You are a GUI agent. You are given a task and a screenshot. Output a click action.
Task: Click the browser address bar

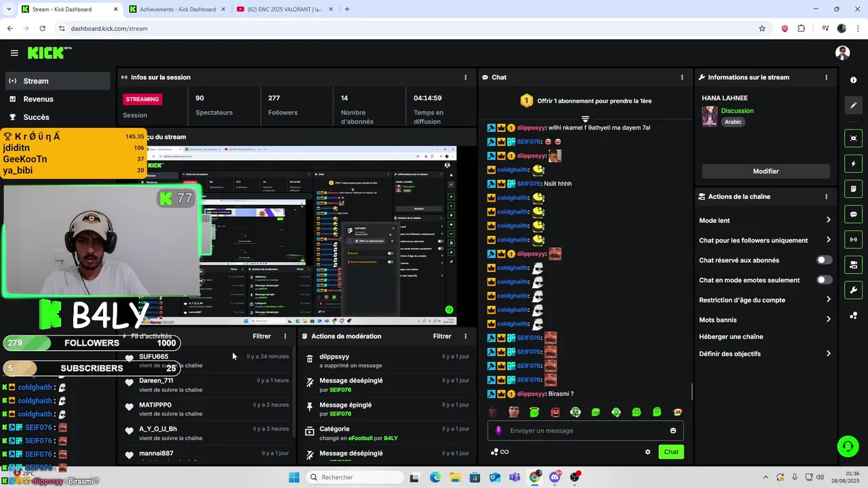click(x=407, y=28)
